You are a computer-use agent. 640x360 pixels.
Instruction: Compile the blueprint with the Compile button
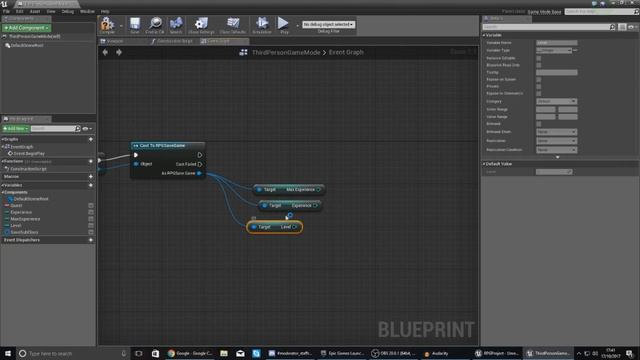[x=107, y=25]
